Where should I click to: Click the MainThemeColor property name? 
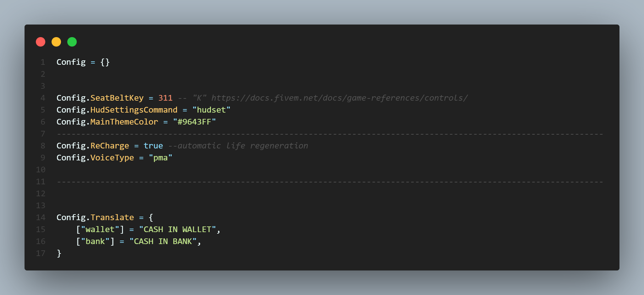[x=124, y=122]
